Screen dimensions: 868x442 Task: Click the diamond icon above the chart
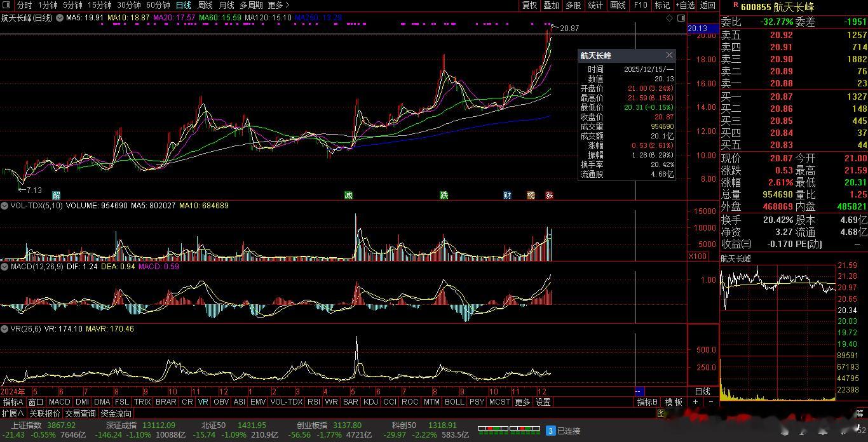click(670, 18)
